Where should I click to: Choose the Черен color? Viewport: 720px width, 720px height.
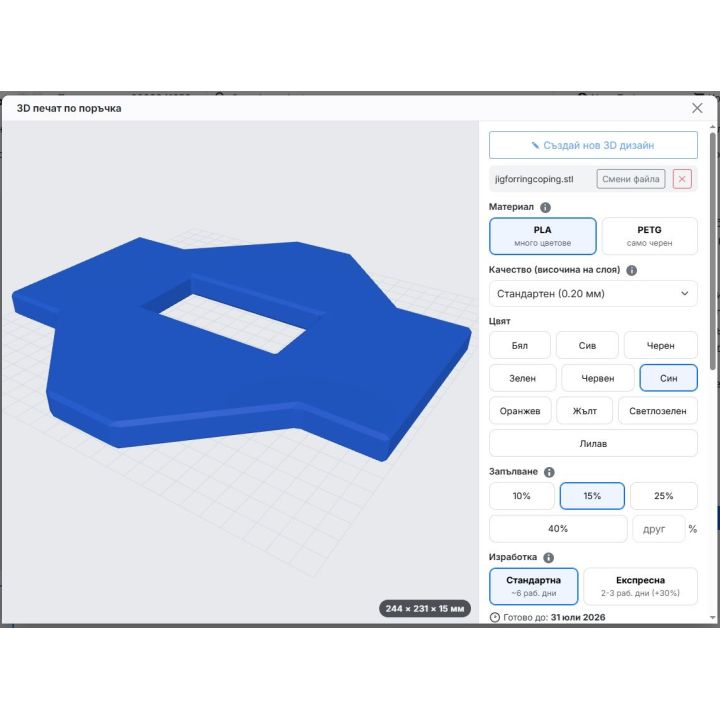(660, 345)
